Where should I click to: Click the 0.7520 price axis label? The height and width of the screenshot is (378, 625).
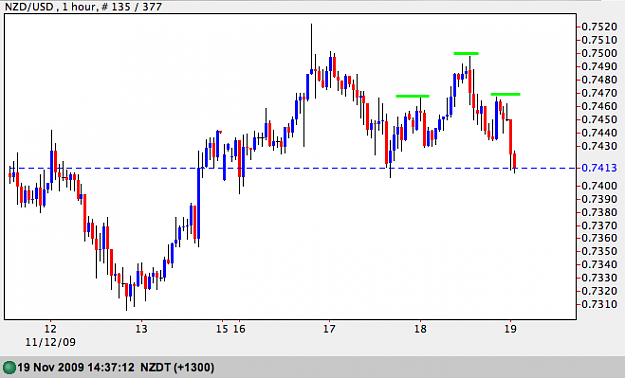[x=599, y=27]
